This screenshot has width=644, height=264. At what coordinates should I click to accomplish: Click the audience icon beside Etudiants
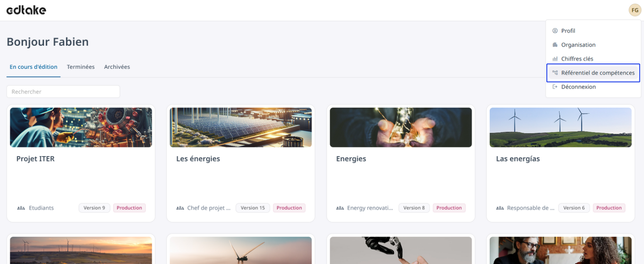[x=21, y=208]
